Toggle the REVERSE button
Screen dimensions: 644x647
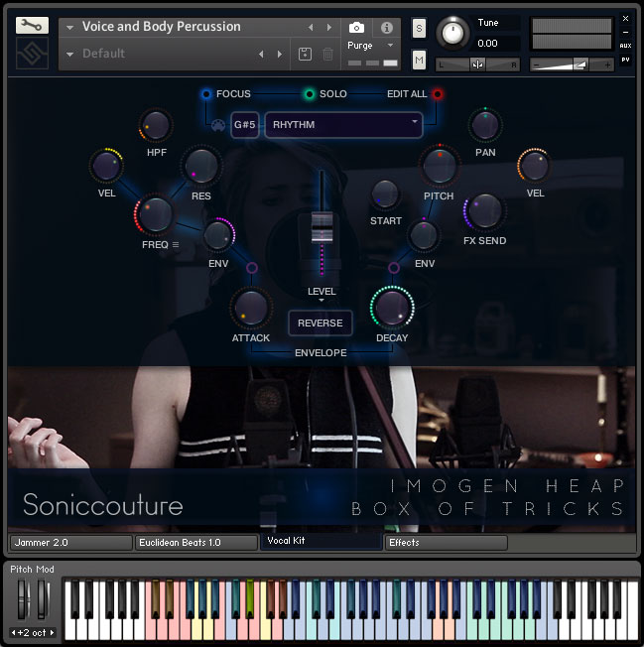pos(321,323)
